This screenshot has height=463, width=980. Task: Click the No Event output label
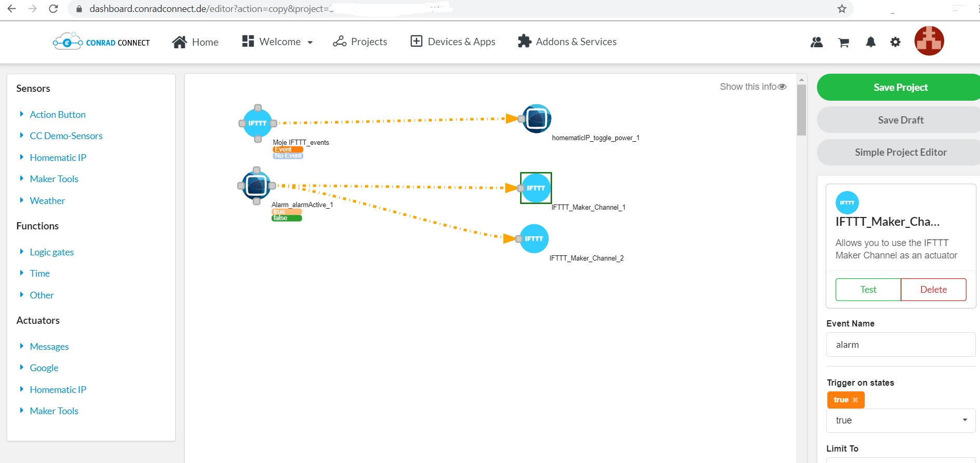click(x=288, y=156)
